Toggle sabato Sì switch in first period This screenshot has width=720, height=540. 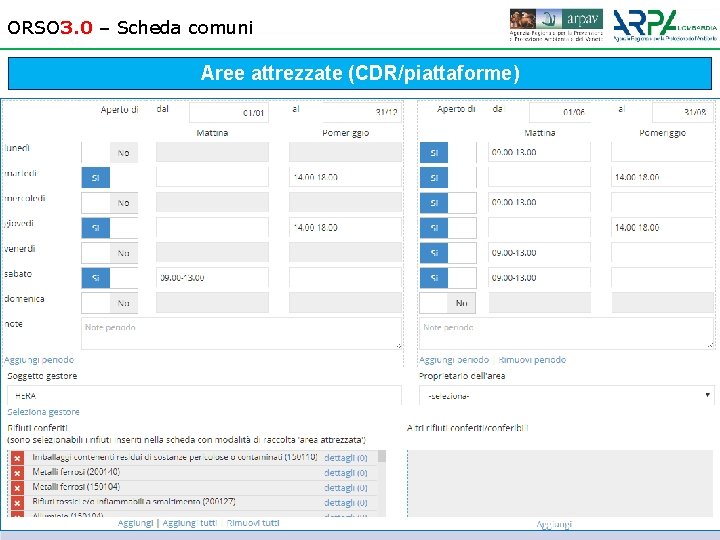click(x=110, y=278)
